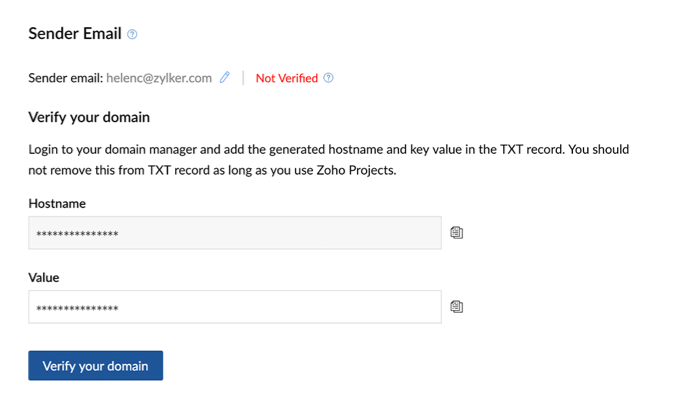Open help icon beside Sender Email heading
The height and width of the screenshot is (404, 680).
coord(132,34)
